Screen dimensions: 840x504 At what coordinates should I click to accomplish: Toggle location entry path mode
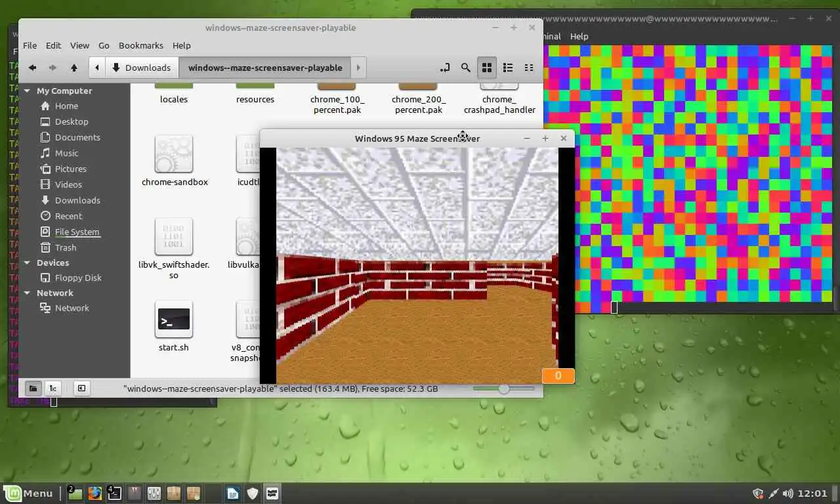445,68
